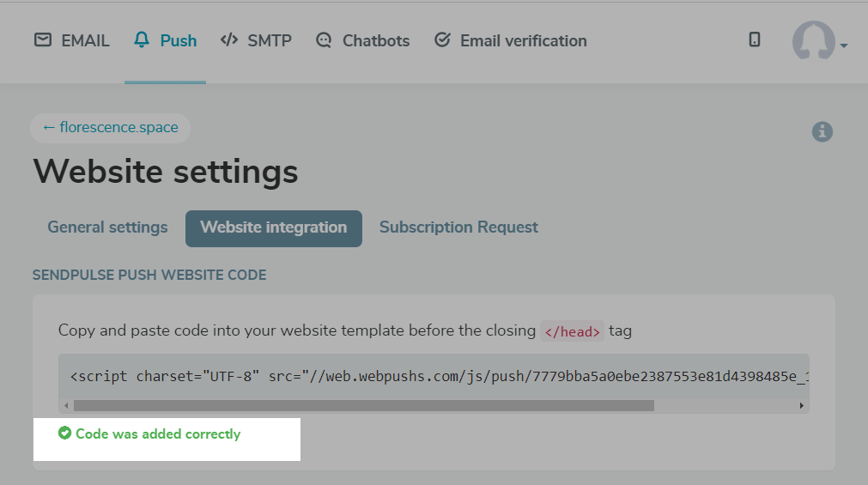Click the Push bell icon
Image resolution: width=868 pixels, height=485 pixels.
pos(142,40)
